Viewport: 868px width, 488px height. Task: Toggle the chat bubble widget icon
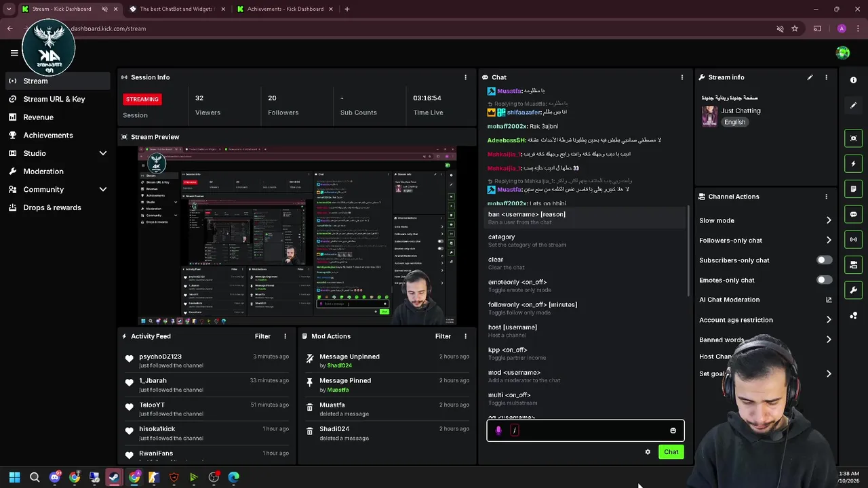(x=853, y=214)
